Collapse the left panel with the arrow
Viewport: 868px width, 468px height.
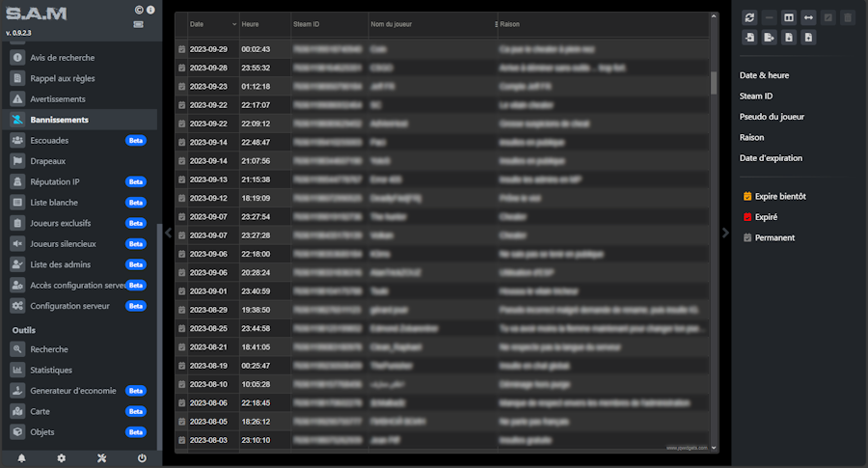click(168, 233)
